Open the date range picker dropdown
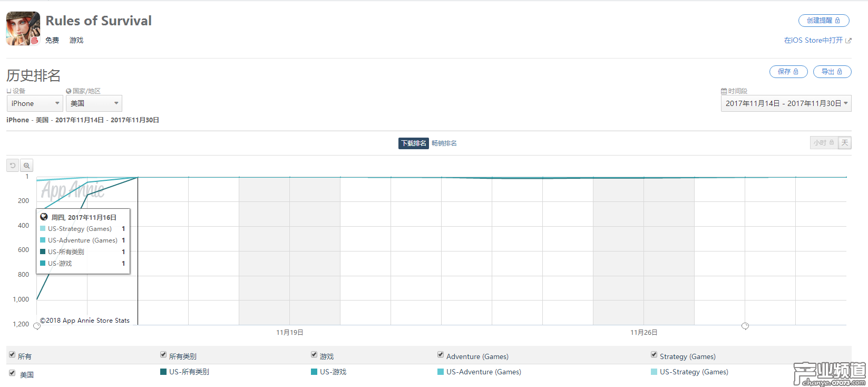This screenshot has width=868, height=387. [786, 103]
